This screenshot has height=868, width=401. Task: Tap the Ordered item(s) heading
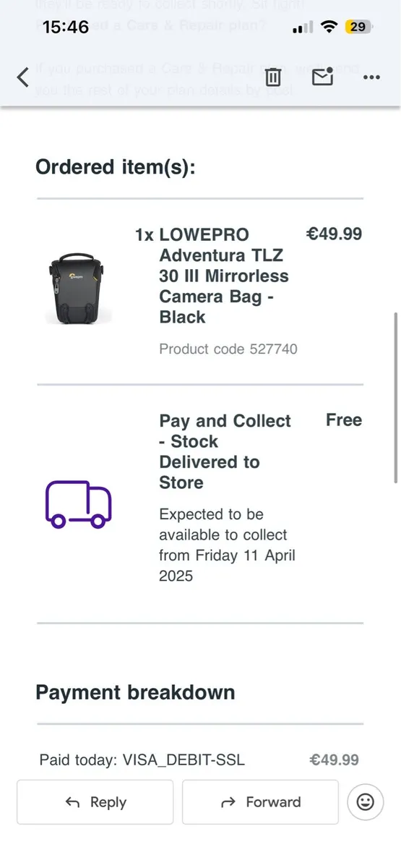point(116,167)
